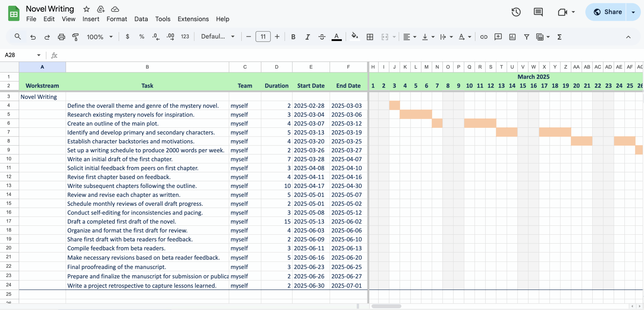
Task: Insert a link into the cell
Action: point(483,37)
